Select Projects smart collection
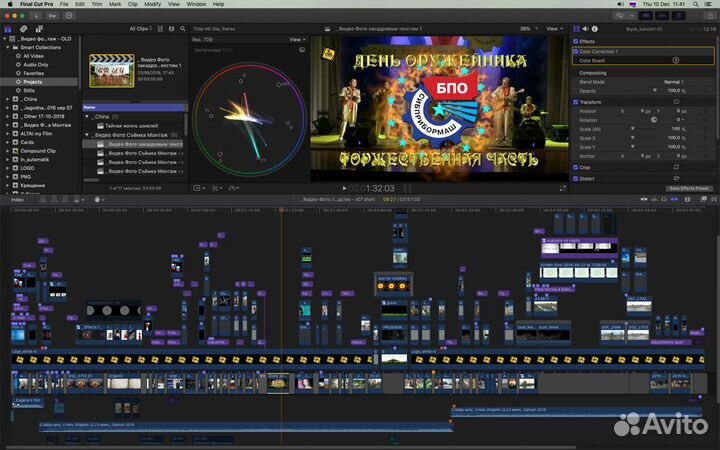The width and height of the screenshot is (720, 450). (31, 80)
